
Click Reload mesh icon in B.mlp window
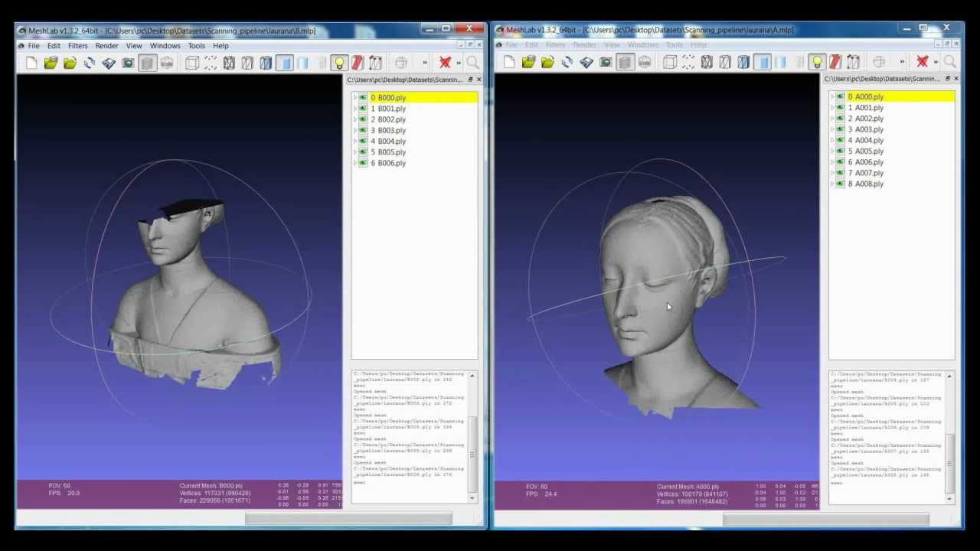[90, 63]
